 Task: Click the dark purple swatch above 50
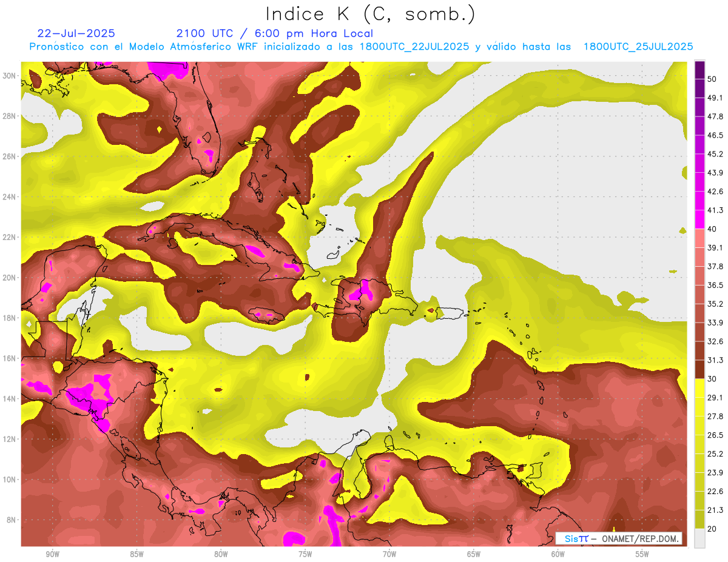tap(699, 70)
